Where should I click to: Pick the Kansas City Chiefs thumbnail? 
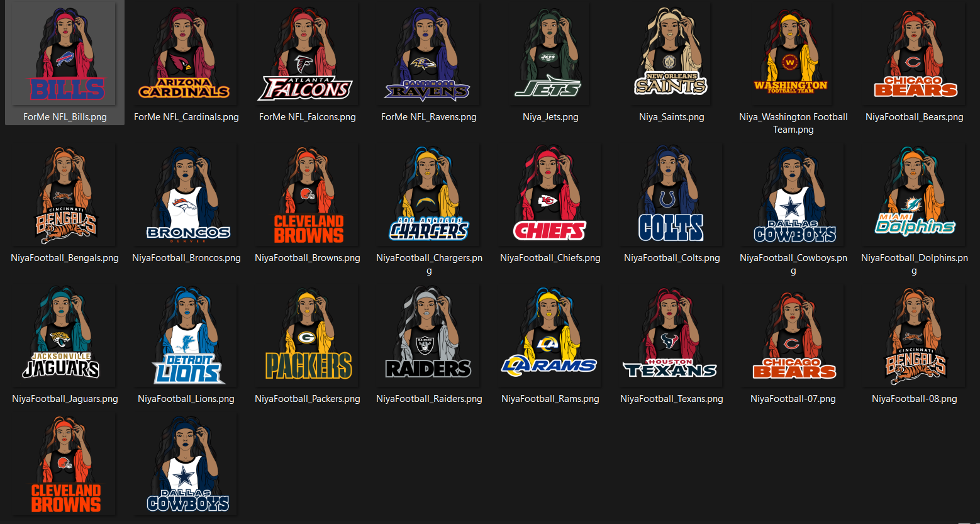tap(550, 196)
